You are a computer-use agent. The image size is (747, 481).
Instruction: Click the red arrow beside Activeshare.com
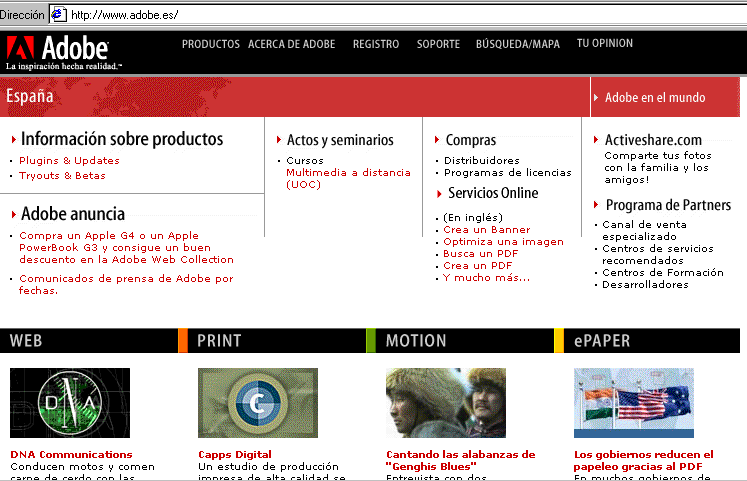coord(596,140)
